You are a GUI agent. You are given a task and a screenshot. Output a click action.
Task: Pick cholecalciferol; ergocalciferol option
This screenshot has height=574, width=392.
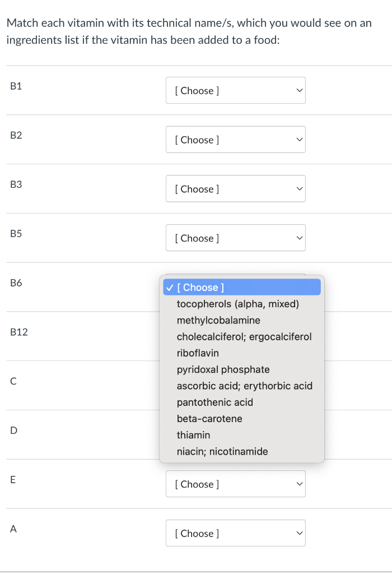coord(244,337)
